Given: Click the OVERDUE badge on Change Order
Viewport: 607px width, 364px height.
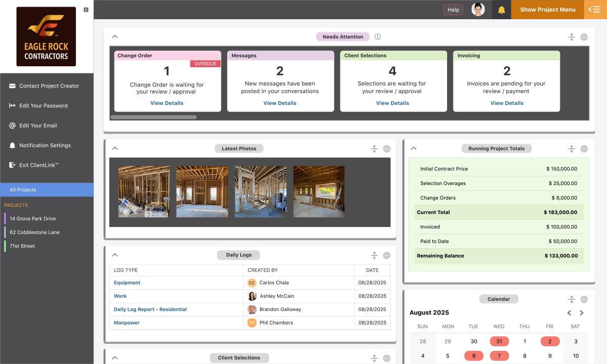Looking at the screenshot, I should (205, 64).
